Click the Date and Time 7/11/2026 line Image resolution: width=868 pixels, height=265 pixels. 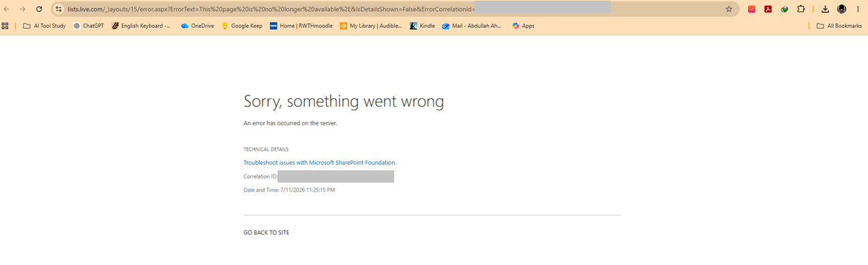[289, 190]
